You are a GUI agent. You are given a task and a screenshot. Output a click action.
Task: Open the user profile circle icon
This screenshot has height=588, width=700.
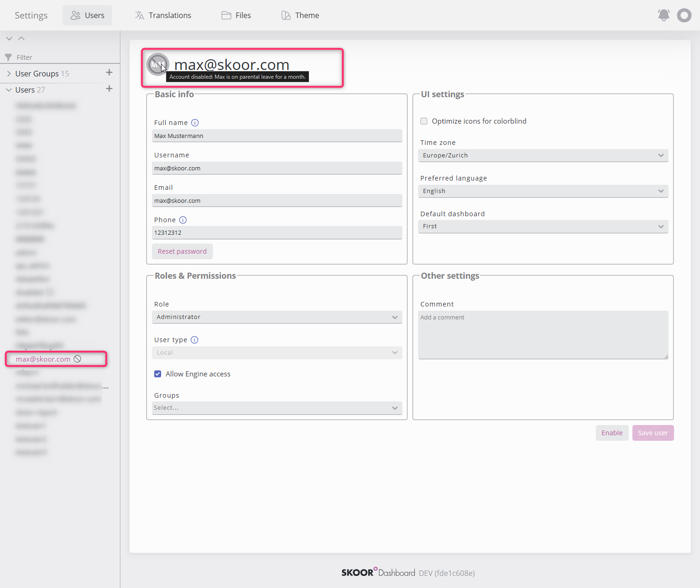(684, 15)
